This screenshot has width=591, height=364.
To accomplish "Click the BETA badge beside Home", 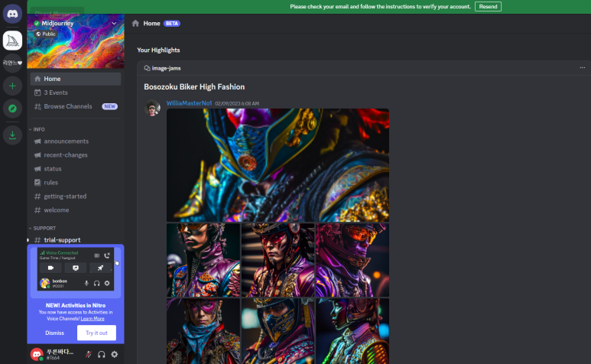I will tap(172, 24).
